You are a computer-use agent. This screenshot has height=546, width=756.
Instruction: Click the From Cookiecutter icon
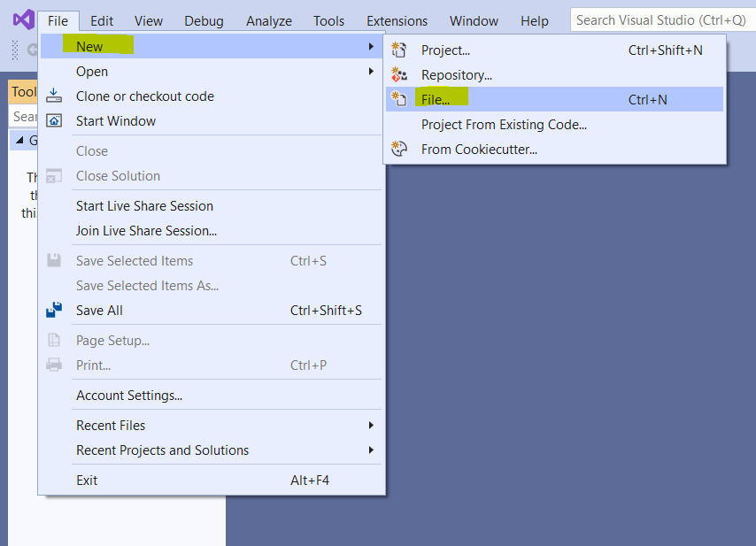(399, 150)
